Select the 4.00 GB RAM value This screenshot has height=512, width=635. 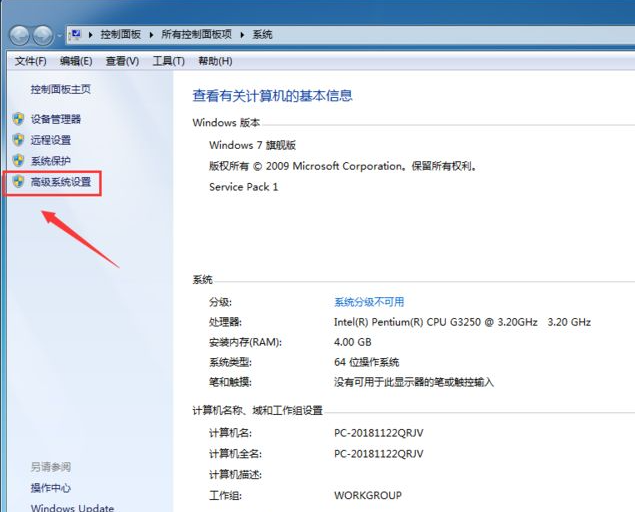pos(352,342)
